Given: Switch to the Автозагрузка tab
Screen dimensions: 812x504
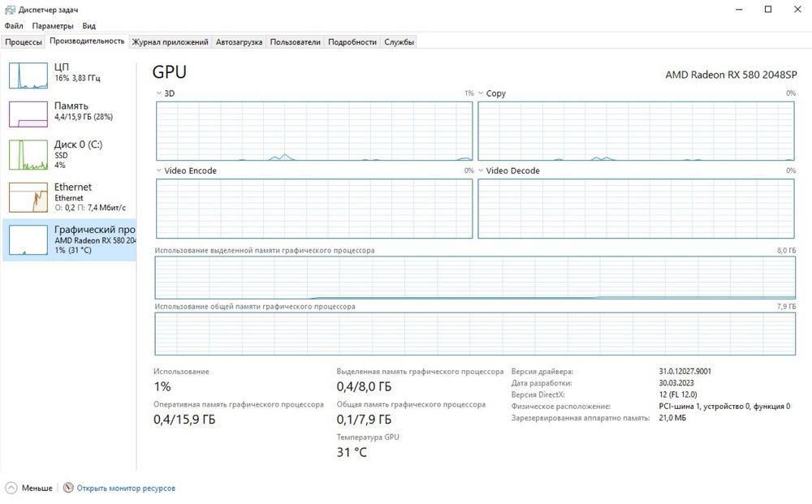Looking at the screenshot, I should (x=239, y=42).
